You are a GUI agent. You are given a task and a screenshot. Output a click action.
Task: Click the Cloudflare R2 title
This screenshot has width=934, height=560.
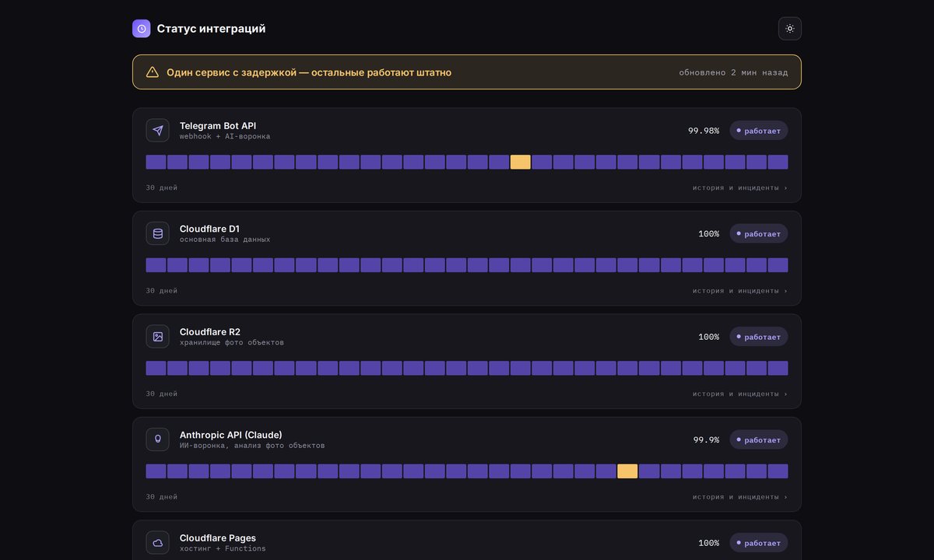[210, 331]
